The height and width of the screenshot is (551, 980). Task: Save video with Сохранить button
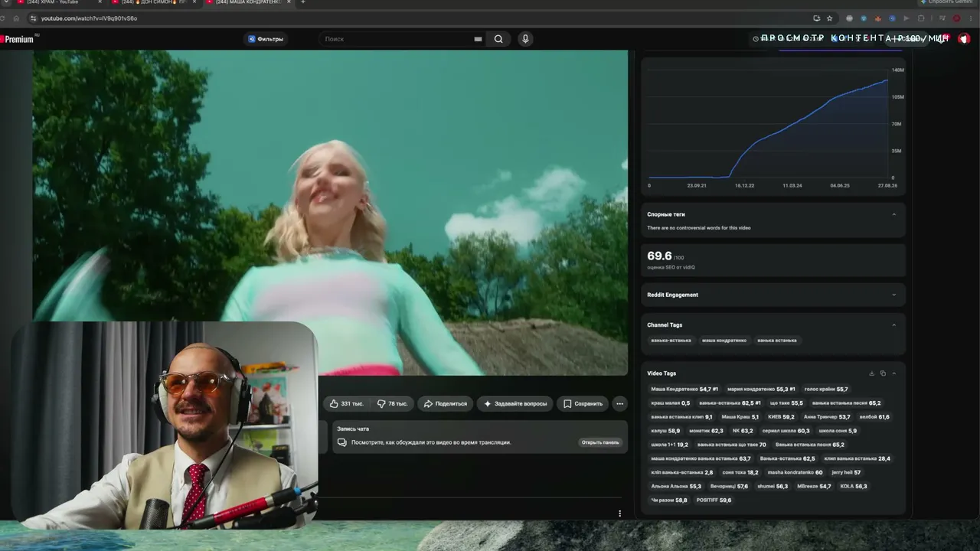coord(583,403)
